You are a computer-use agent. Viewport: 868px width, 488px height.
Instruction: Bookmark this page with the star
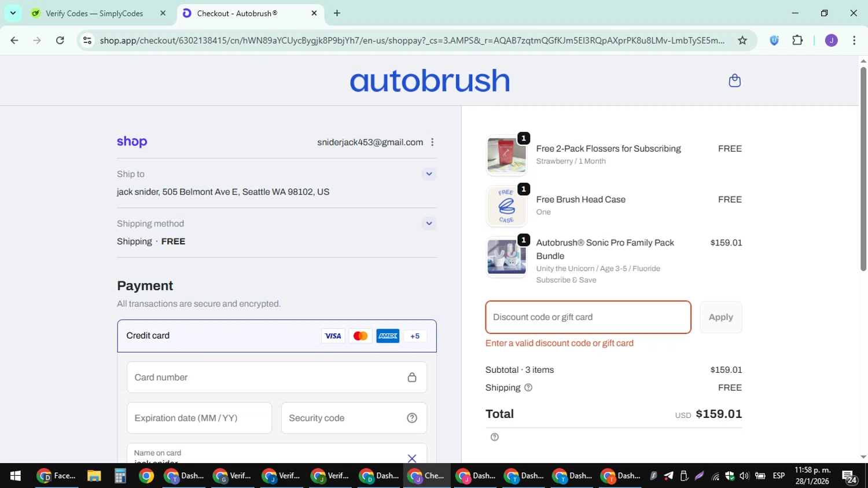pyautogui.click(x=742, y=40)
